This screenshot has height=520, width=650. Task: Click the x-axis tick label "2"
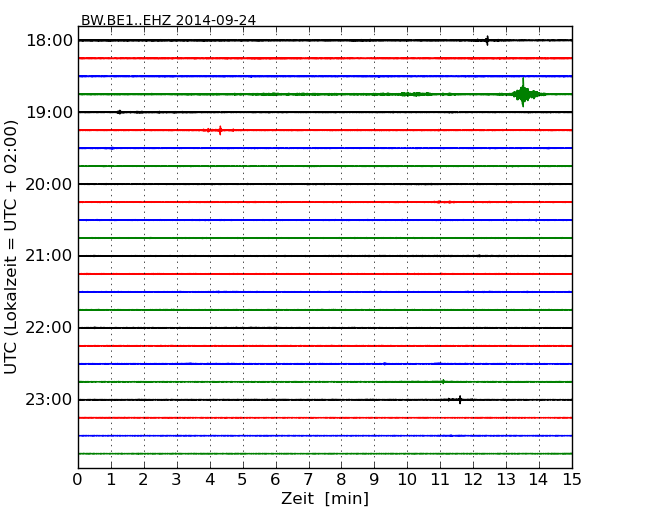point(143,480)
